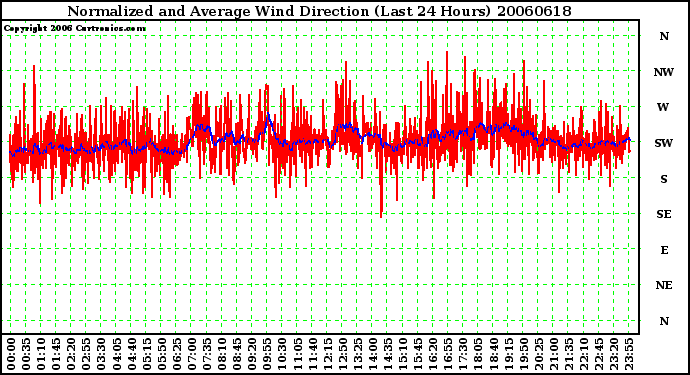Click the 14:35 time axis label

tap(388, 354)
